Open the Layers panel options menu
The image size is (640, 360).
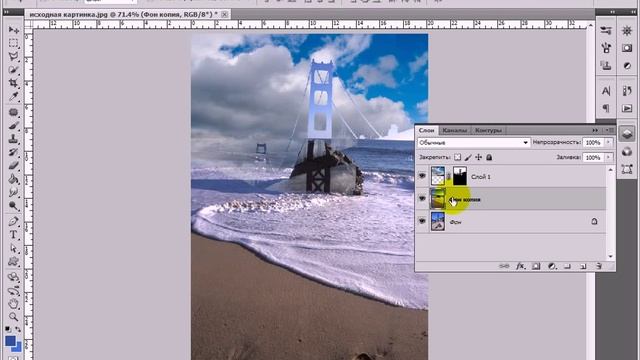611,130
